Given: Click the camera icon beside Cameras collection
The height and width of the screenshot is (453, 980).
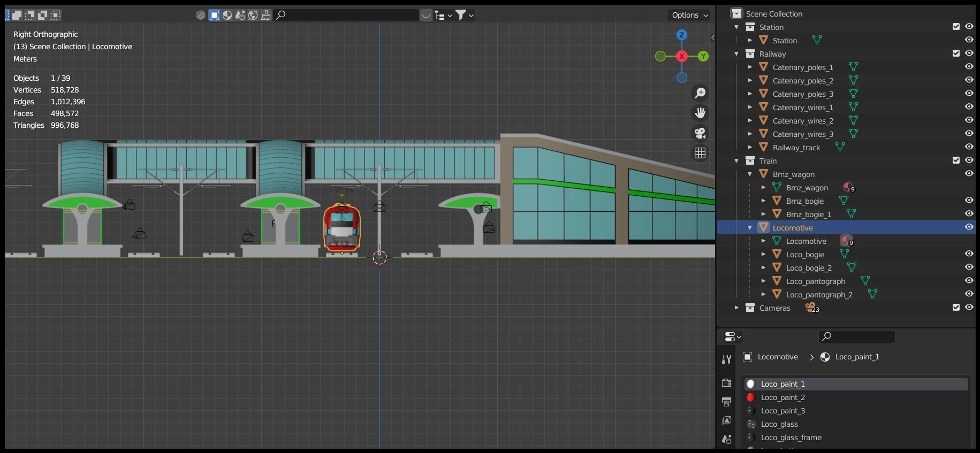Looking at the screenshot, I should 812,308.
